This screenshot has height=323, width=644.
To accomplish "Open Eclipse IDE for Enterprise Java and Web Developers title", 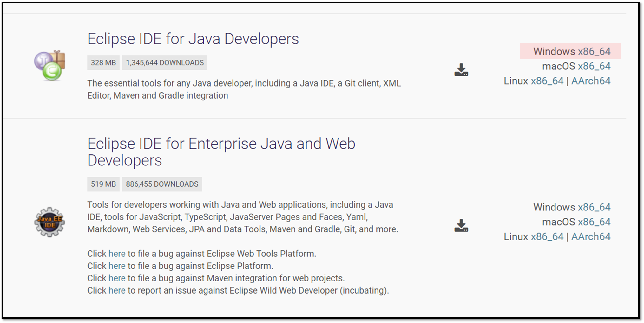I will pyautogui.click(x=221, y=152).
